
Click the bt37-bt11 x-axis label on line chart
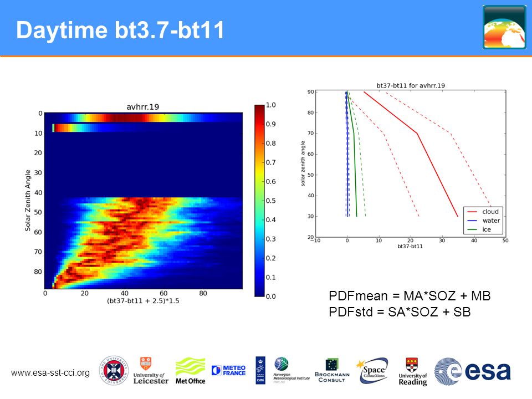[410, 246]
